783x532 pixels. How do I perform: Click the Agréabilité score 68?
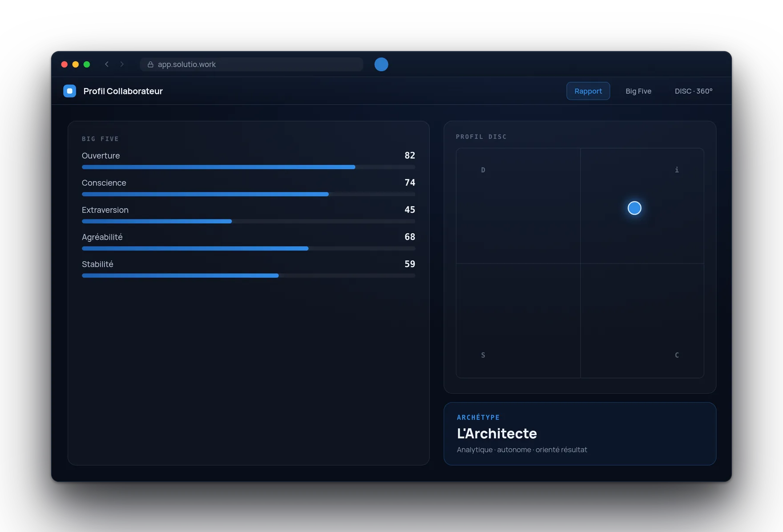click(x=410, y=237)
